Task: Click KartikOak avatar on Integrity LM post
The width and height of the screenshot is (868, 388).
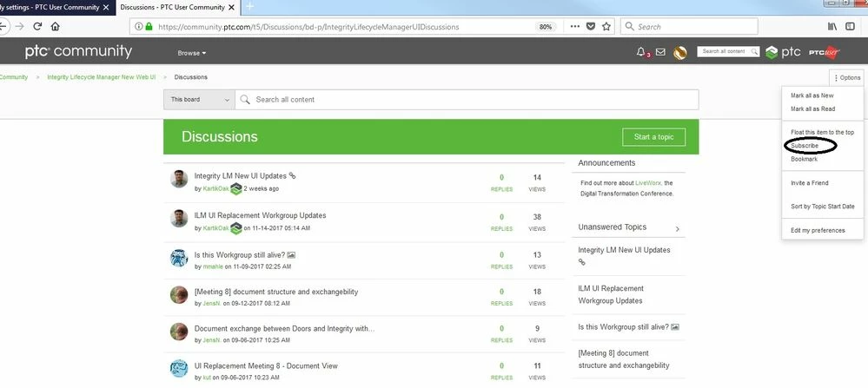Action: (179, 179)
